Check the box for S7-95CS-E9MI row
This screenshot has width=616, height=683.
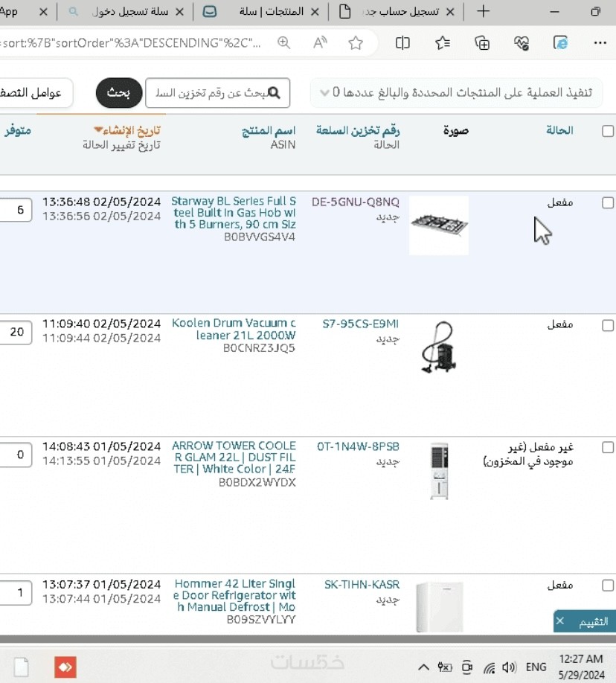click(x=608, y=325)
